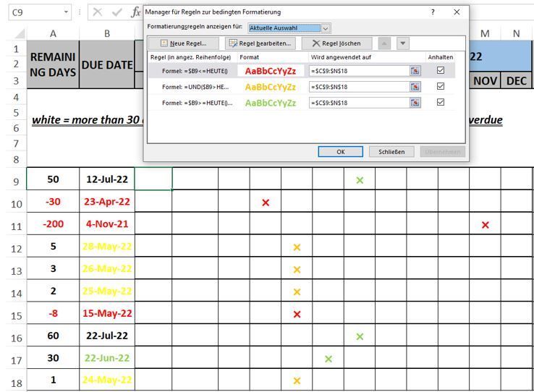This screenshot has height=392, width=534.
Task: Click the help question mark in the dialog
Action: pos(433,12)
